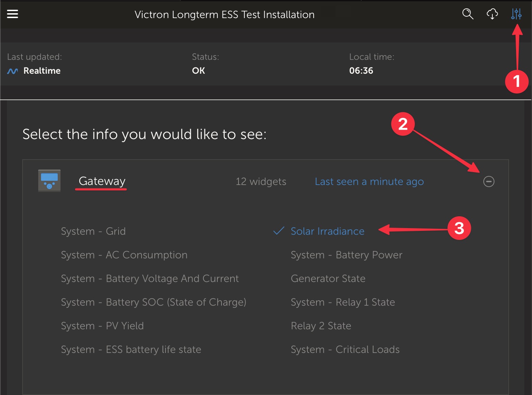Viewport: 532px width, 395px height.
Task: Click the checkmark beside Solar Irradiance
Action: click(279, 231)
